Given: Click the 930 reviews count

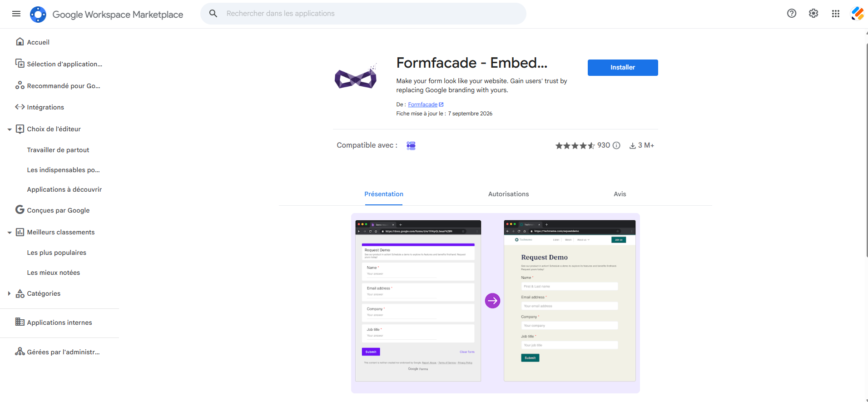Looking at the screenshot, I should 604,145.
